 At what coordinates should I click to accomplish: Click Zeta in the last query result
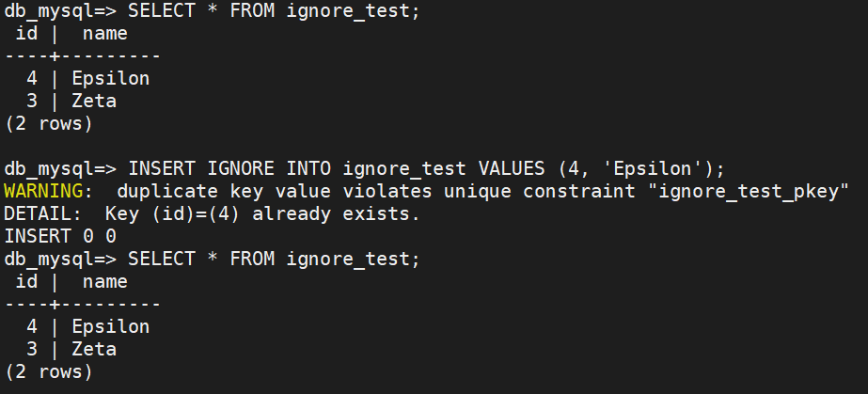[x=94, y=349]
